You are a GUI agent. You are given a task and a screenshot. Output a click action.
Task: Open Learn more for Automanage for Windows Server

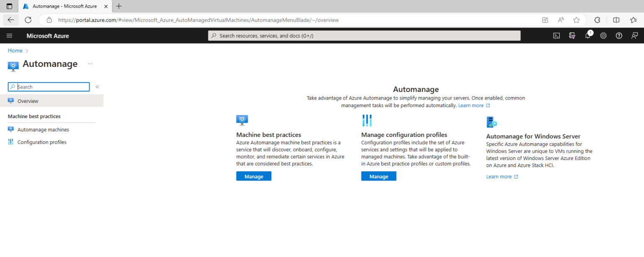[x=499, y=176]
